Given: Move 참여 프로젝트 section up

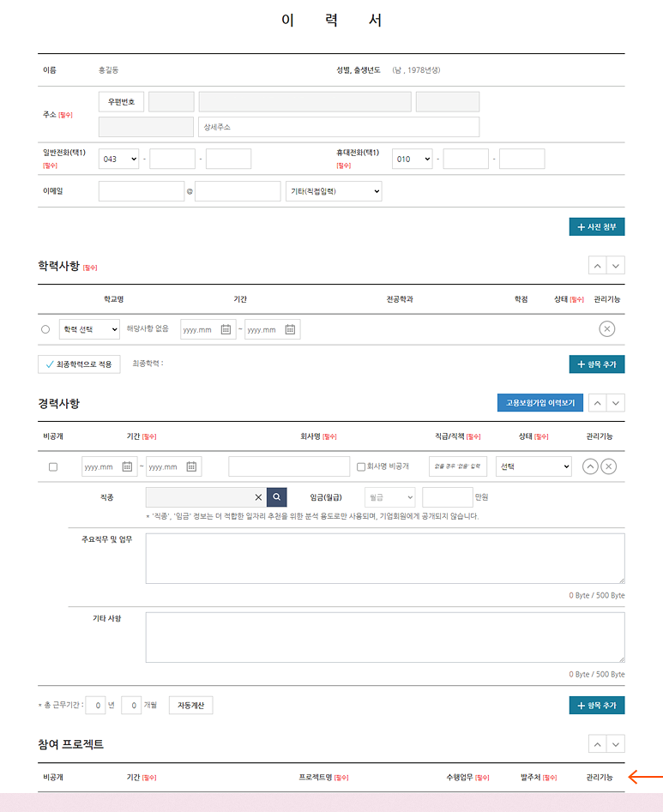Looking at the screenshot, I should pos(598,744).
